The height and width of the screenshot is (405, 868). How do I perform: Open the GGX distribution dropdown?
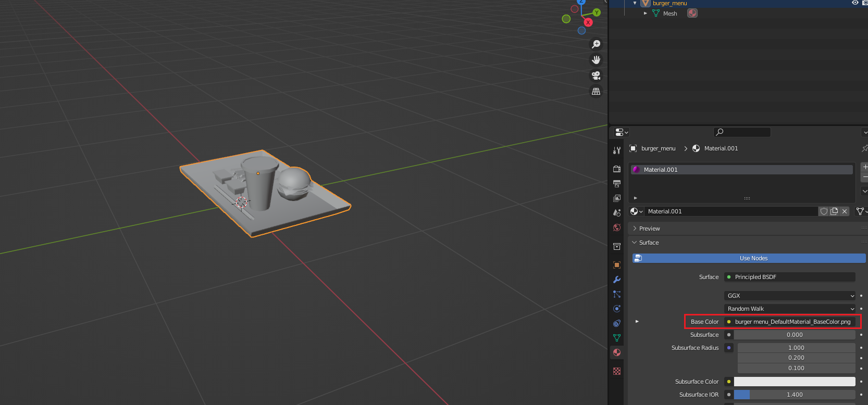point(789,296)
